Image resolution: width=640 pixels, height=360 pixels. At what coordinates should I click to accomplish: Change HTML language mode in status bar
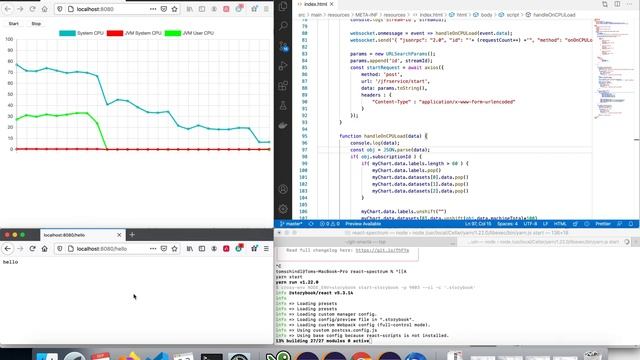pos(560,224)
